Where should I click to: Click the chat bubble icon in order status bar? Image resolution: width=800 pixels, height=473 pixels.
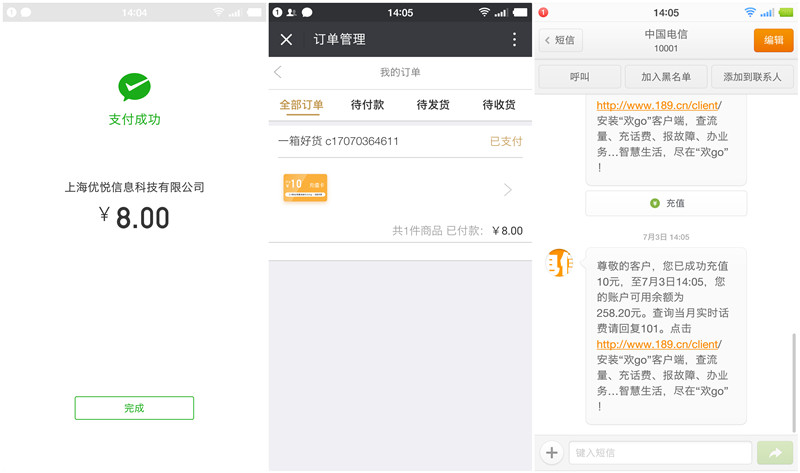307,12
